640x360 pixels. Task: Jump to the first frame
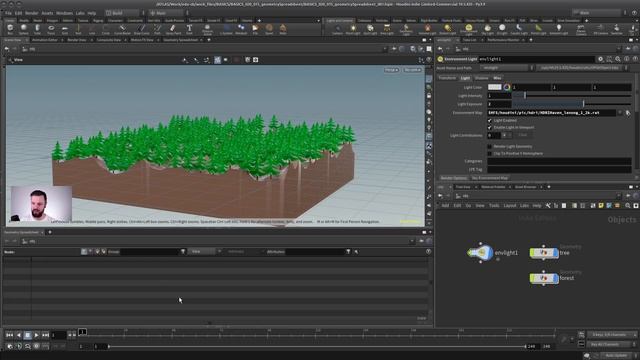(x=9, y=335)
